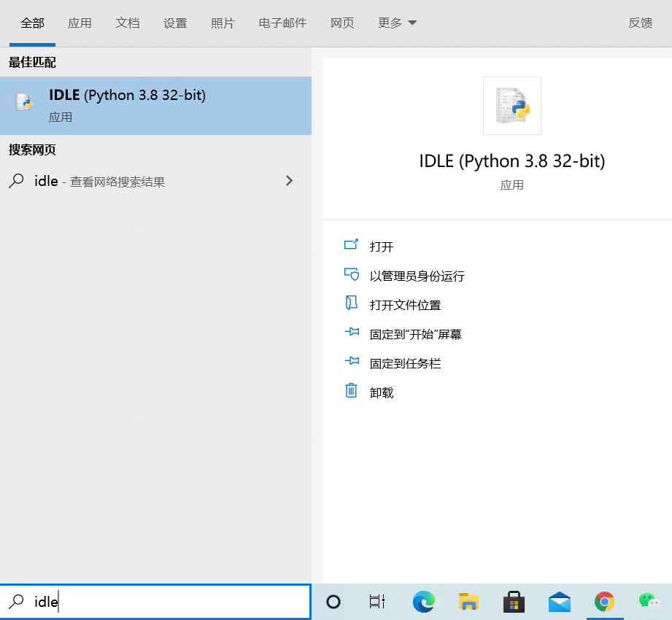Image resolution: width=672 pixels, height=620 pixels.
Task: Expand the 更多 dropdown menu
Action: tap(397, 23)
